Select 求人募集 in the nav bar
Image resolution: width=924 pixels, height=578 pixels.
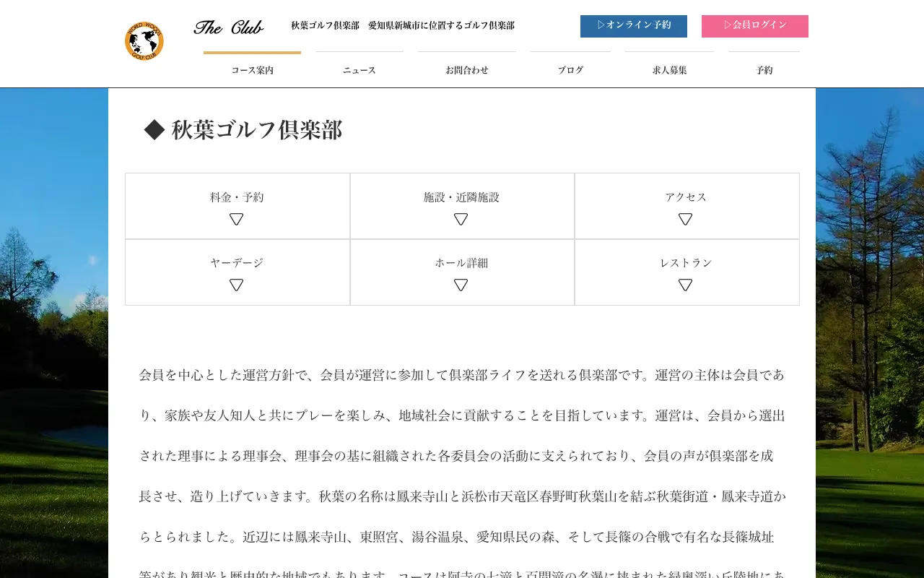coord(669,70)
